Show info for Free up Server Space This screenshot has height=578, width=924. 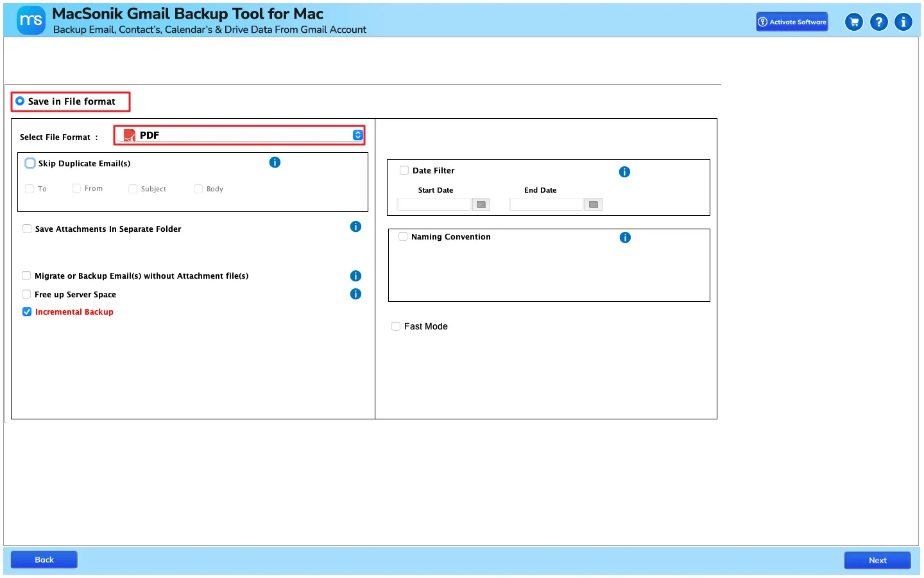[355, 294]
